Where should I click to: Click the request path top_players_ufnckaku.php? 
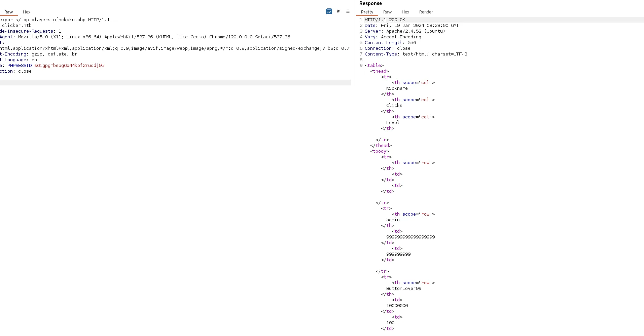point(53,20)
